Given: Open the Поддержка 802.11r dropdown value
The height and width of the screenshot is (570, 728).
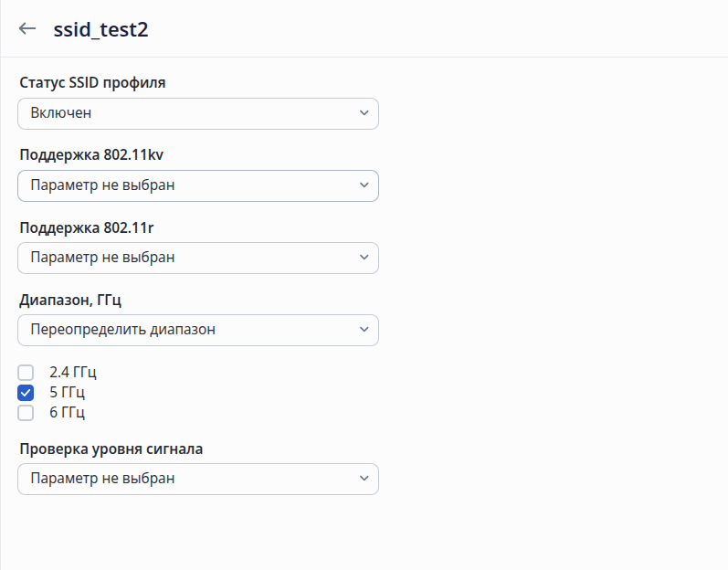Looking at the screenshot, I should (x=198, y=258).
